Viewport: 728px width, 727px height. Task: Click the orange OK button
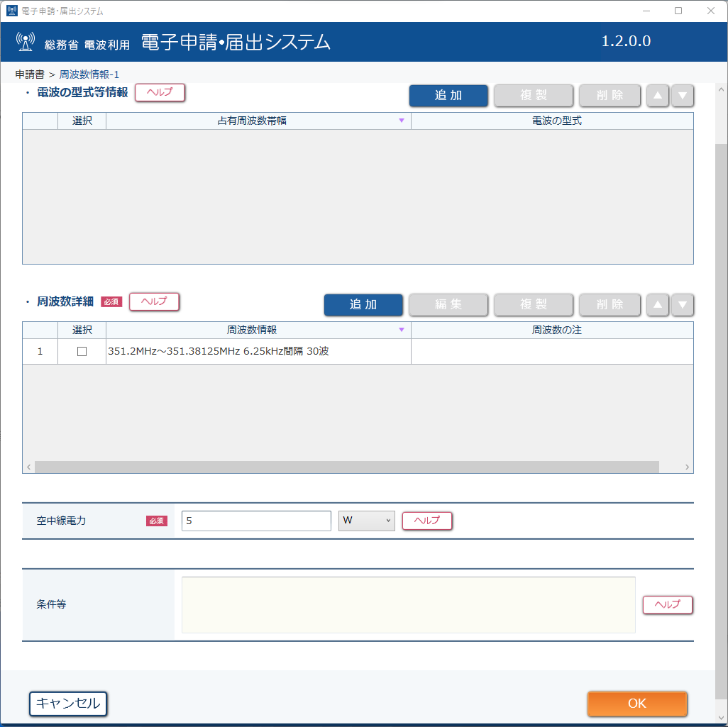coord(636,704)
